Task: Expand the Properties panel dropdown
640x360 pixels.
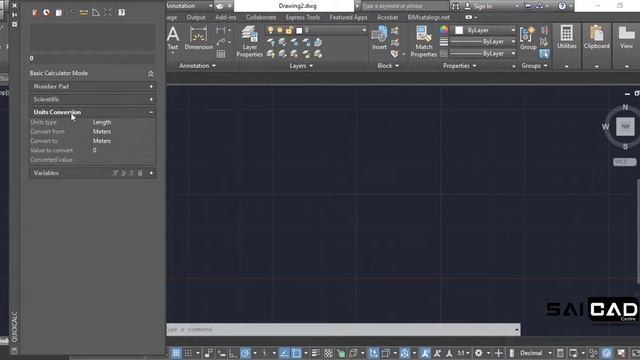Action: (460, 66)
